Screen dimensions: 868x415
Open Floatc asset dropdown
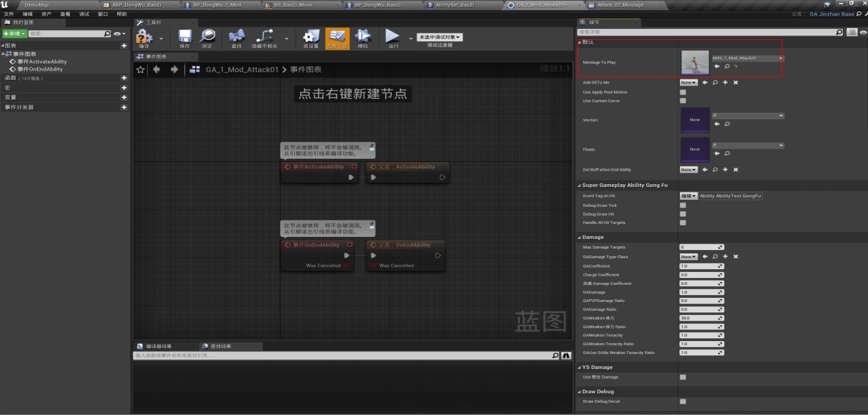(748, 145)
